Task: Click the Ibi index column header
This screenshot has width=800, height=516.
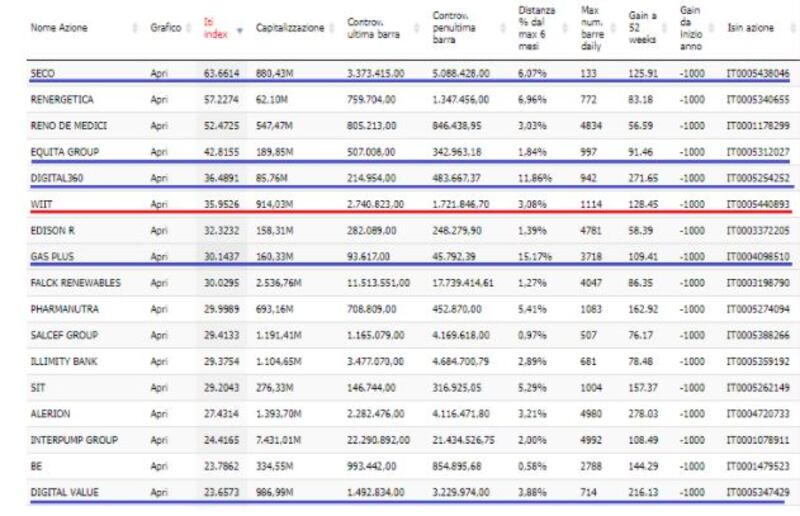Action: pos(215,28)
